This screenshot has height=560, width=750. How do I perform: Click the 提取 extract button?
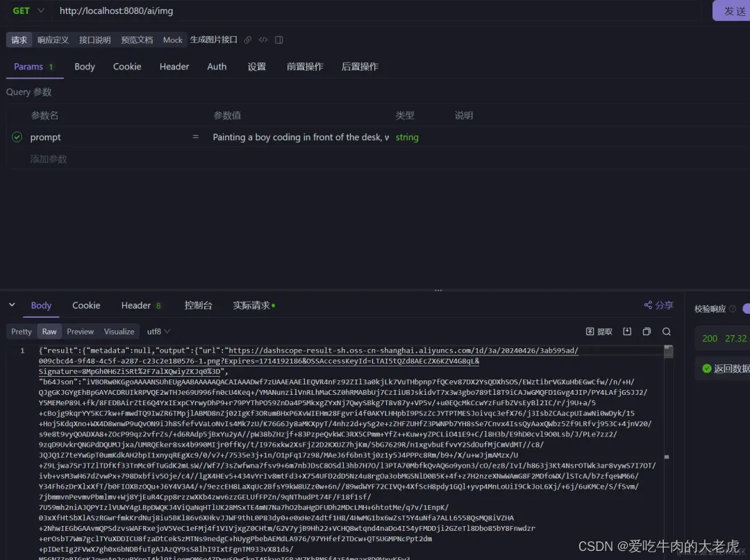pos(599,332)
